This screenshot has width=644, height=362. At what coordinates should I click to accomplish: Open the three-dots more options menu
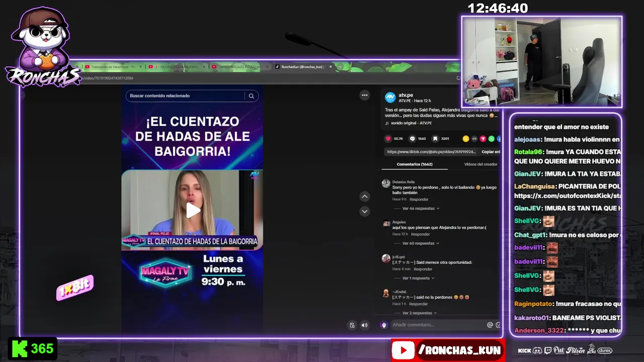pos(365,95)
